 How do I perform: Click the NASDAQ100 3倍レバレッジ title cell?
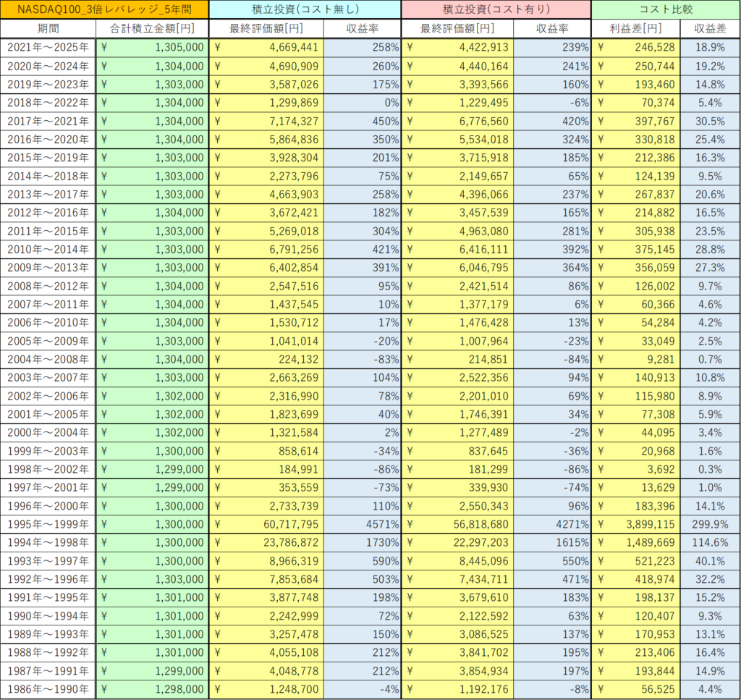point(104,9)
